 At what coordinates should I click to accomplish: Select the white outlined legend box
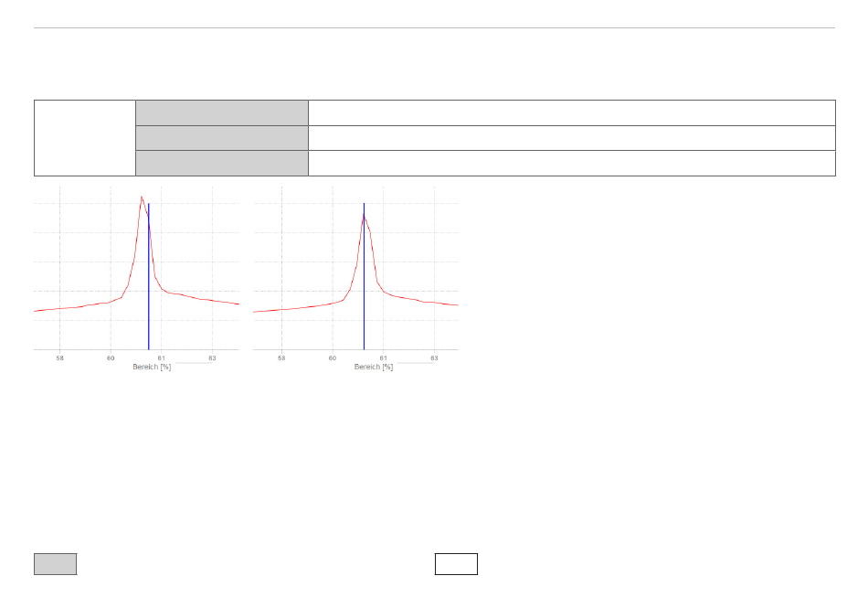[456, 564]
